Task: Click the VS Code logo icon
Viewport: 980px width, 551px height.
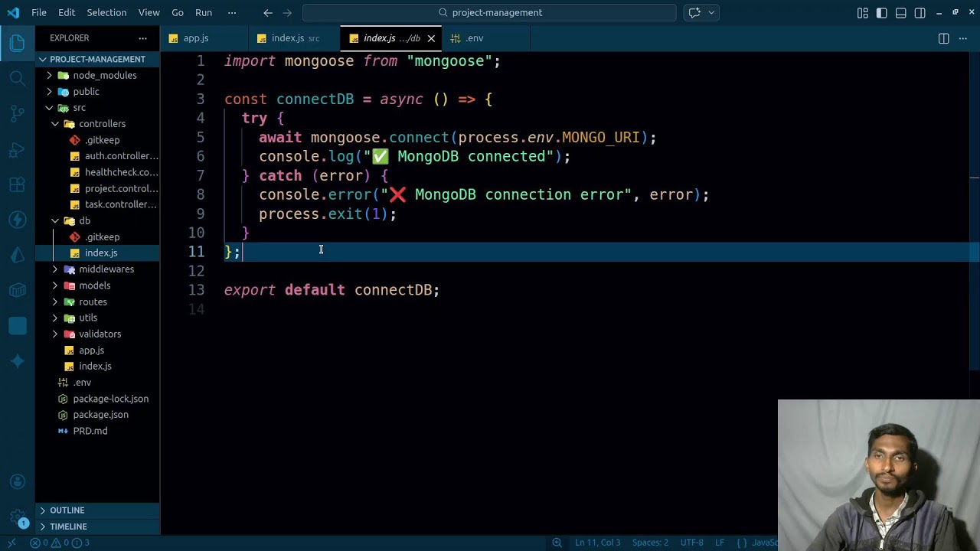Action: click(x=13, y=12)
